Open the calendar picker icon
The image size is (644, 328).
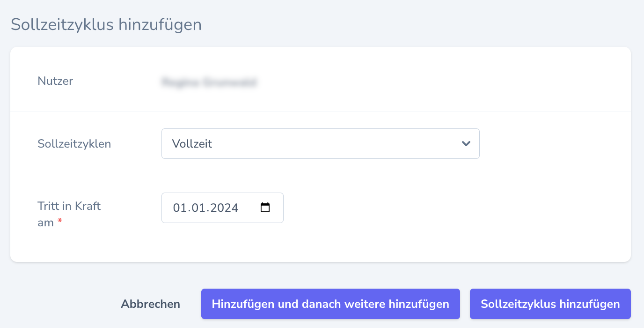coord(265,208)
